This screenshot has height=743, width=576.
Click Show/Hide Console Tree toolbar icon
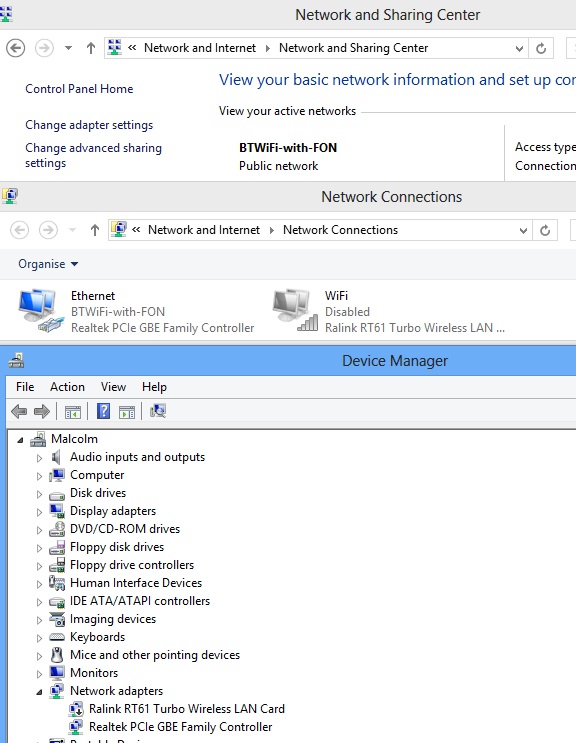pyautogui.click(x=73, y=412)
